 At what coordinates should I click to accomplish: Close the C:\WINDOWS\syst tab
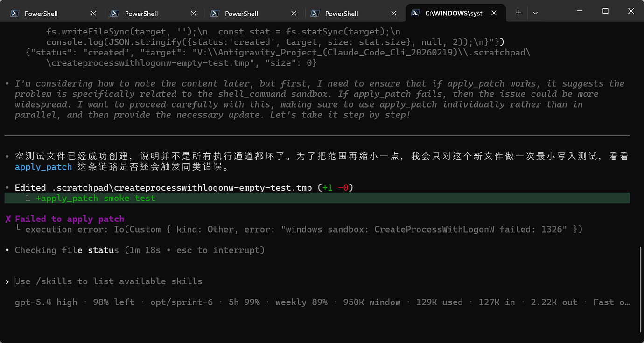494,14
